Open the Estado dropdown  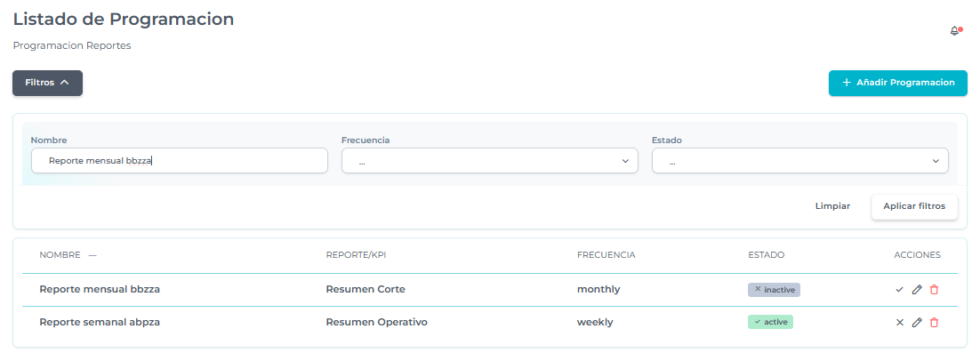click(x=799, y=161)
